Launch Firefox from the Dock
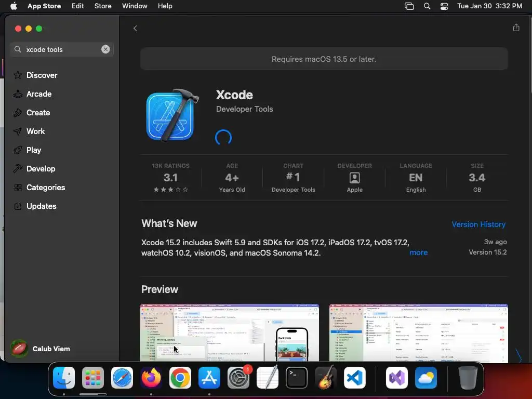This screenshot has height=399, width=532. point(151,378)
